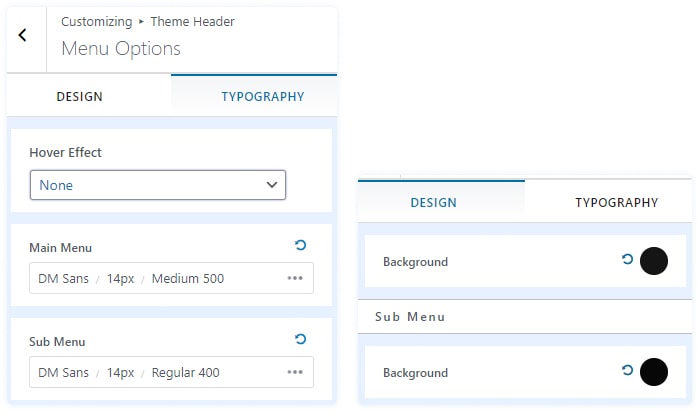Viewport: 699px width, 412px height.
Task: Reset the Main Menu typography setting
Action: [x=300, y=245]
